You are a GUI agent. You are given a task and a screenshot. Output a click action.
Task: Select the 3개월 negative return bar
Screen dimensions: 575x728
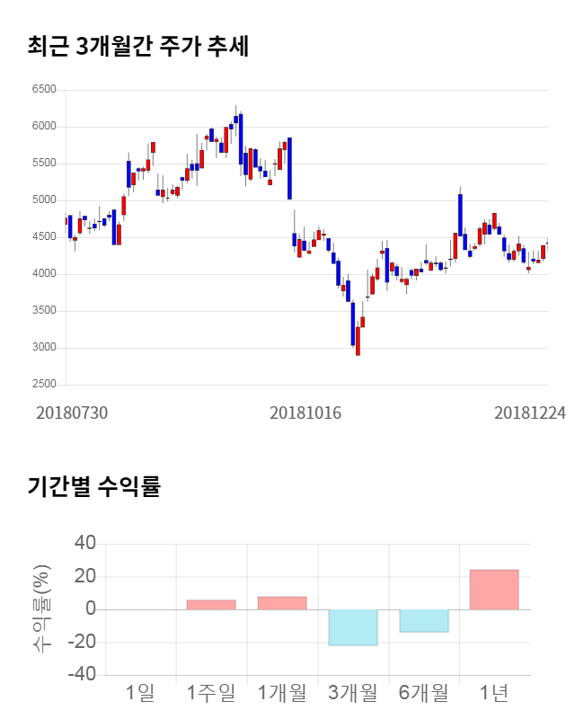[x=353, y=627]
